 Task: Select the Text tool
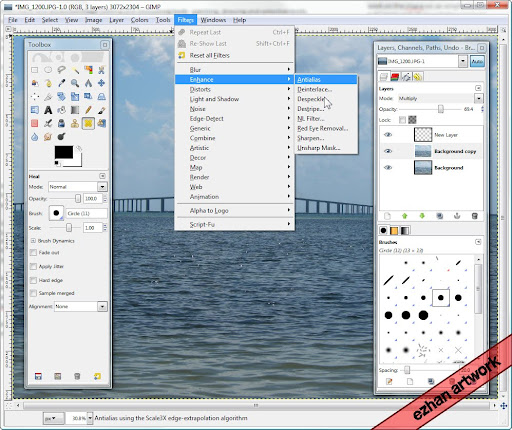coord(48,110)
